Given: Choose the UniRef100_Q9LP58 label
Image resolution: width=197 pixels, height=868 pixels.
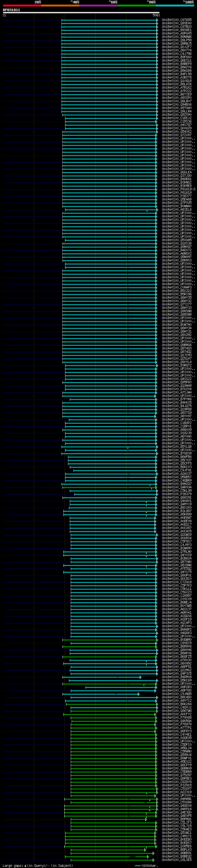Looking at the screenshot, I should click(176, 40).
